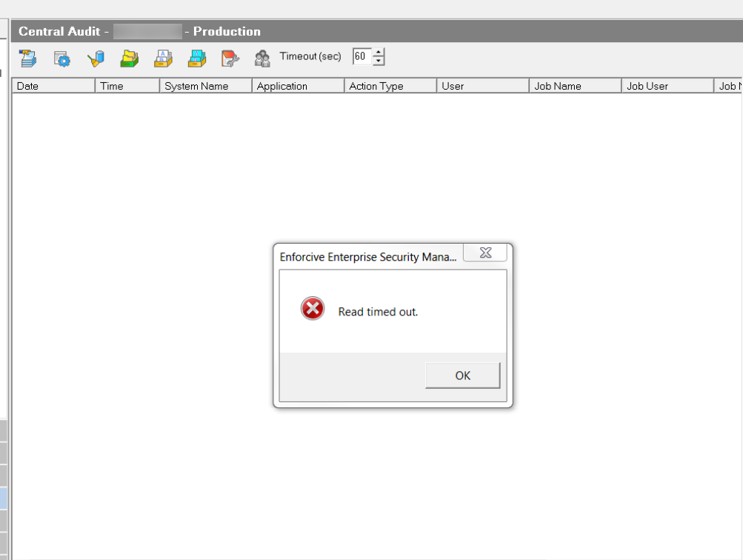The width and height of the screenshot is (743, 560).
Task: Click the Read timed out message text
Action: tap(378, 312)
